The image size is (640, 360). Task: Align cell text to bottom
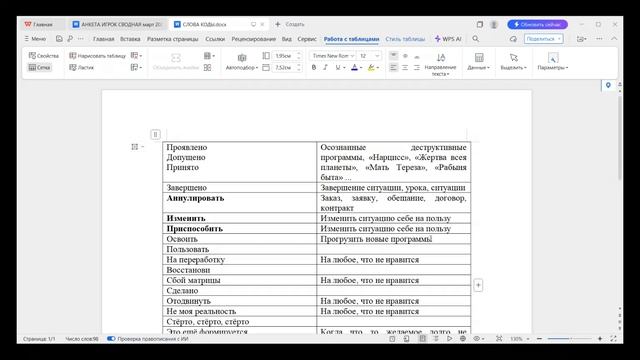click(x=417, y=56)
